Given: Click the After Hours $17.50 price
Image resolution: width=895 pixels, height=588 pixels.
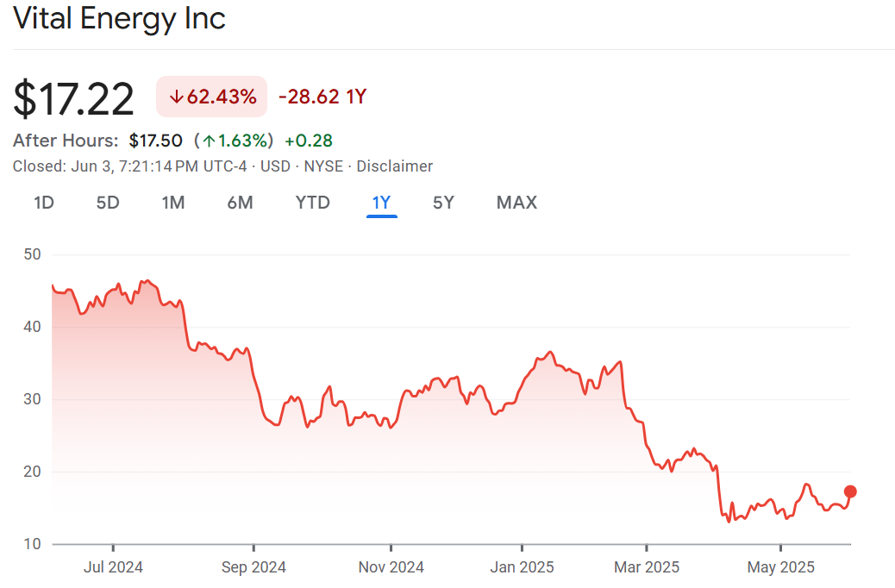Looking at the screenshot, I should point(155,141).
